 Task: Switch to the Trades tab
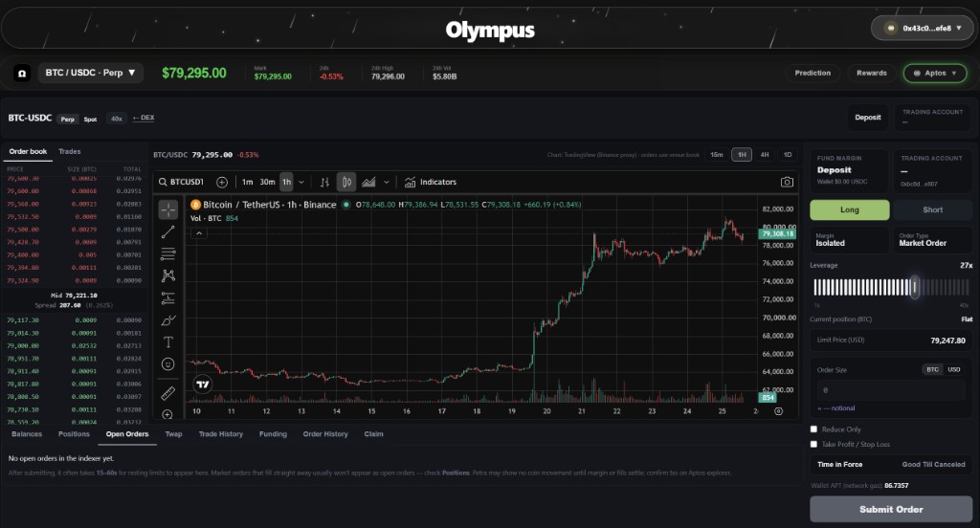69,151
